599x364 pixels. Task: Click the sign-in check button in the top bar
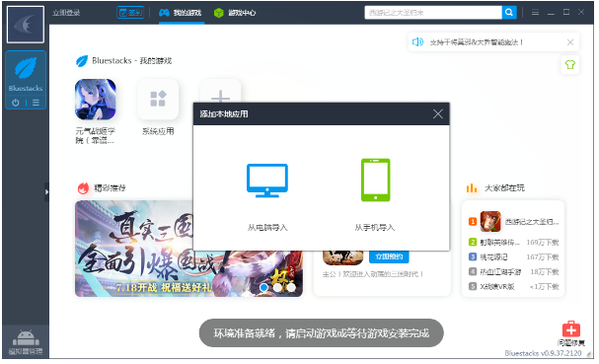click(130, 13)
